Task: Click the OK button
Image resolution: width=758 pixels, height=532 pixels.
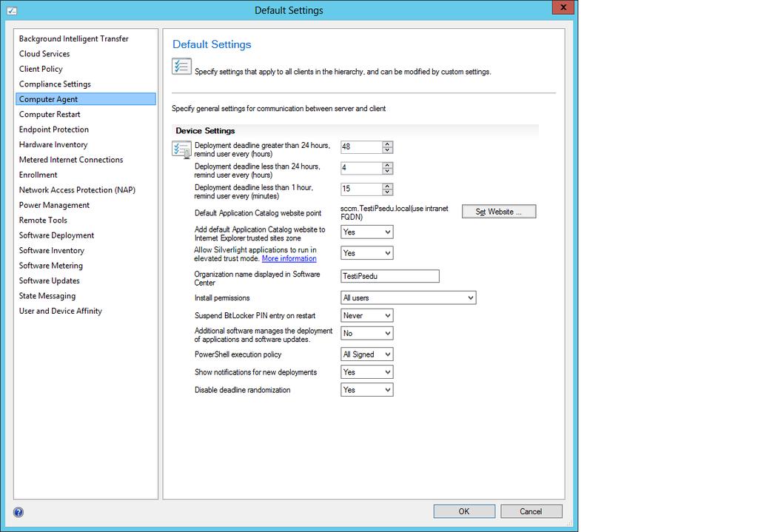Action: point(464,511)
